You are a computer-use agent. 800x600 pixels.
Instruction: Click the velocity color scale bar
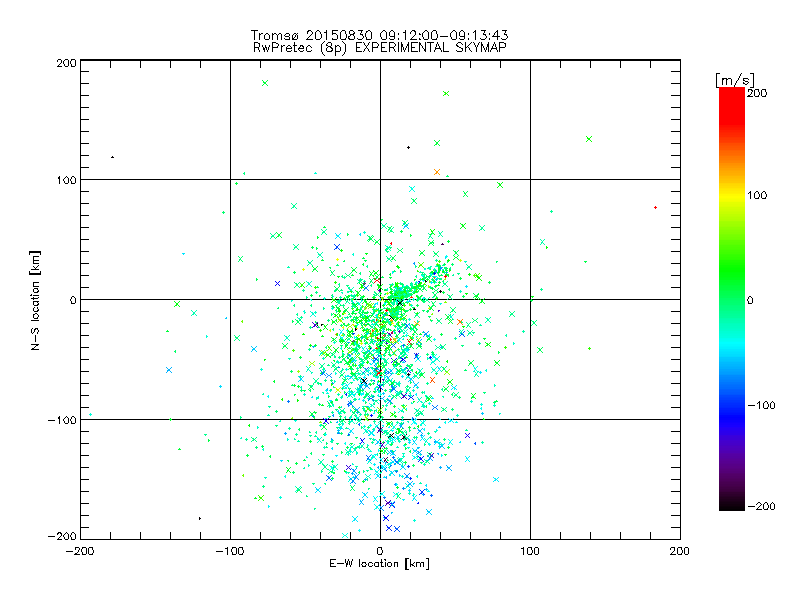(x=732, y=299)
